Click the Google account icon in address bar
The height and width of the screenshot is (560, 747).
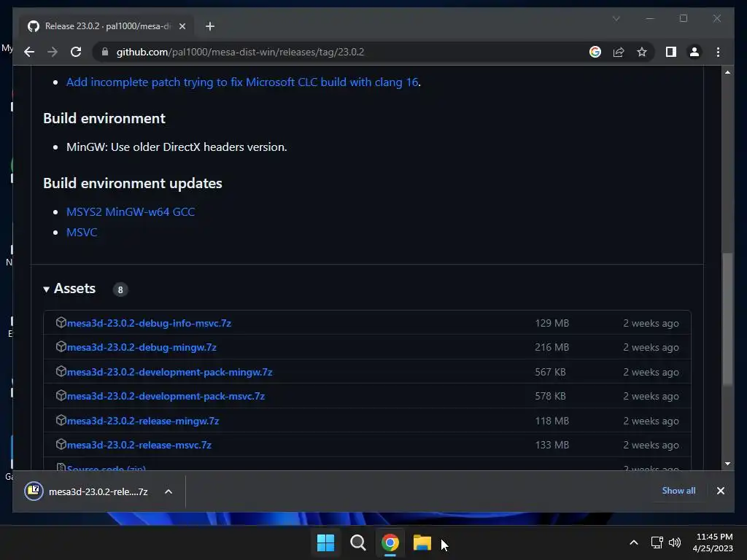[x=595, y=52]
